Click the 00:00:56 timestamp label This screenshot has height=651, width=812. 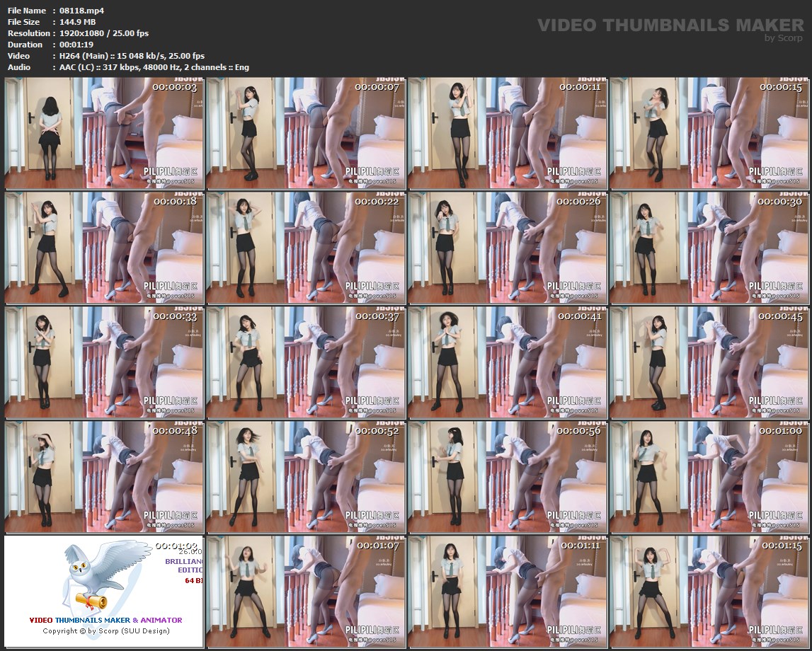pyautogui.click(x=579, y=431)
